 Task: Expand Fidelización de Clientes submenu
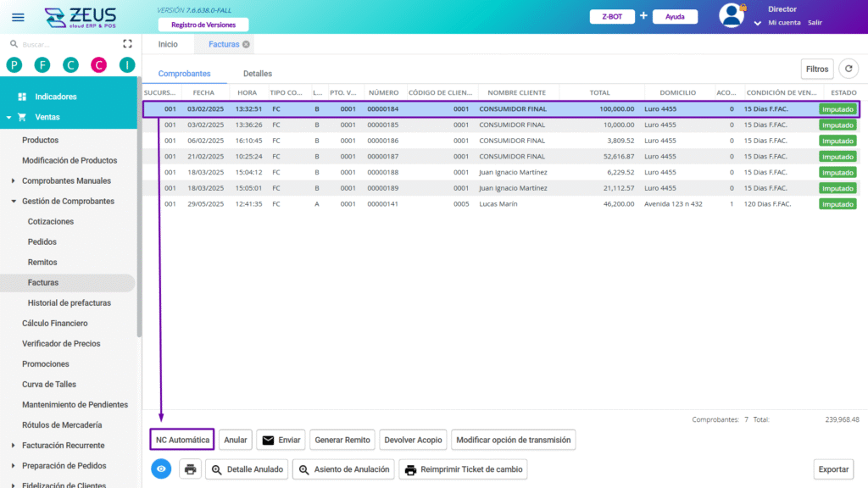pyautogui.click(x=14, y=485)
